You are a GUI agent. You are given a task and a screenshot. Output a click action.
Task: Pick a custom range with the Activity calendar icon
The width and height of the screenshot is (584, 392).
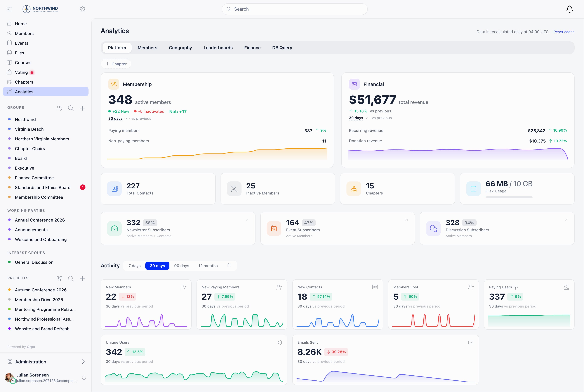tap(229, 265)
